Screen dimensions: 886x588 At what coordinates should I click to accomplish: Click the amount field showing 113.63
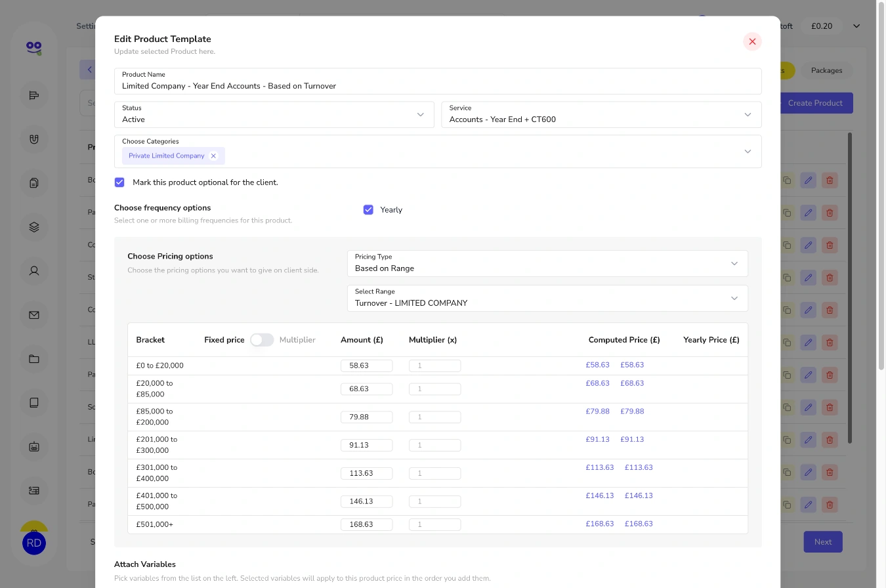click(366, 473)
